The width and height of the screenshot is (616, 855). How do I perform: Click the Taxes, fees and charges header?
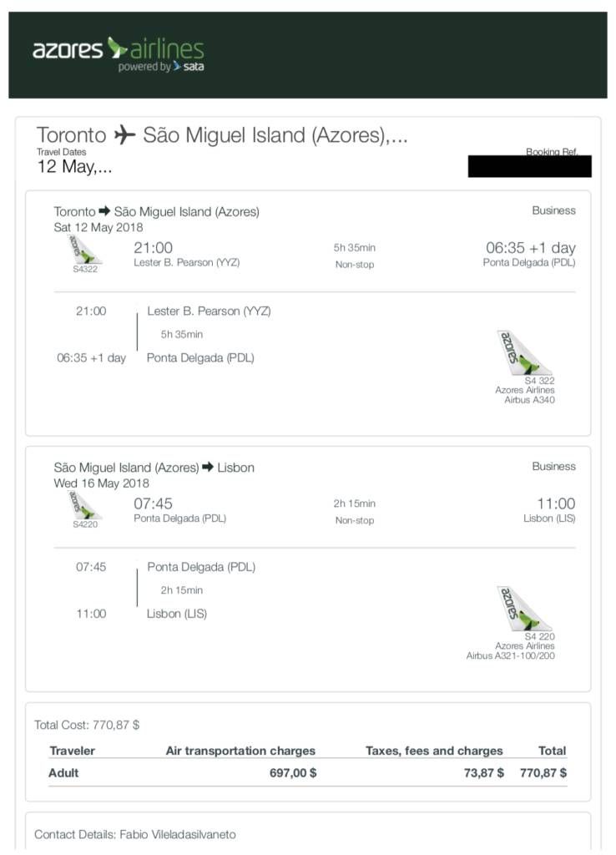tap(434, 751)
